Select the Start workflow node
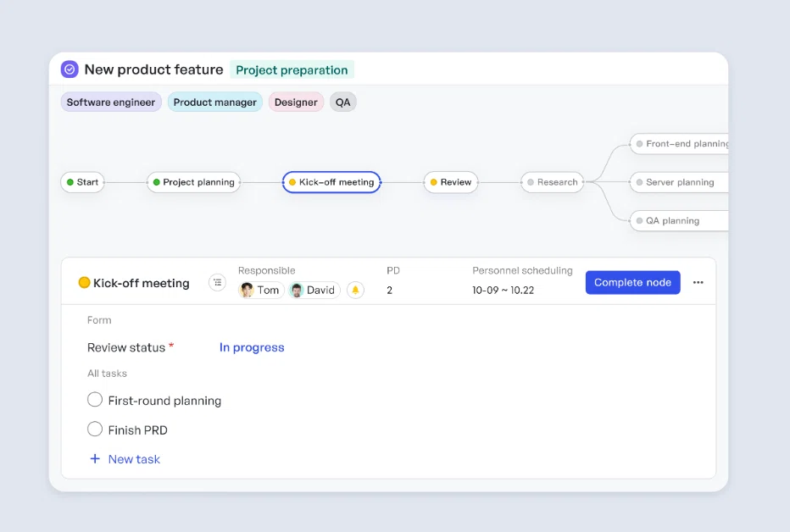This screenshot has height=532, width=790. coord(82,182)
